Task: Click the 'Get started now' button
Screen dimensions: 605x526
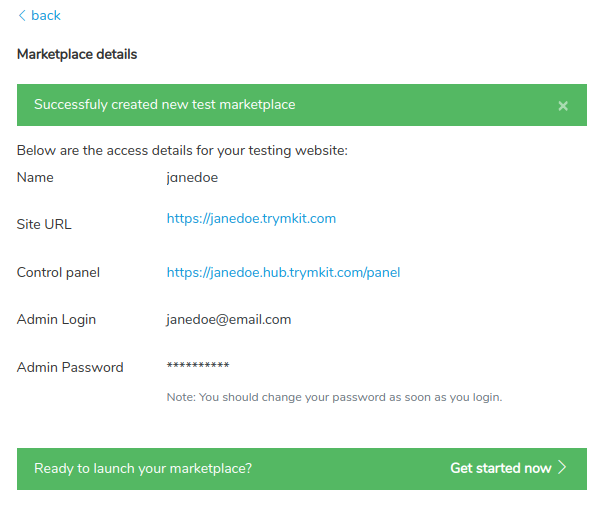Action: click(500, 468)
